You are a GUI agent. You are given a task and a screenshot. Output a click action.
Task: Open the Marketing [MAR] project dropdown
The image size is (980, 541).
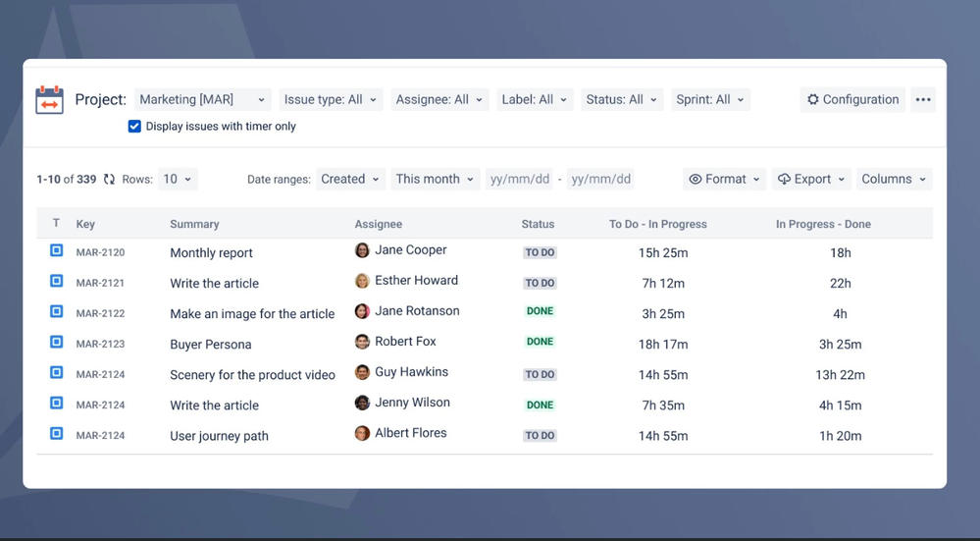click(203, 99)
